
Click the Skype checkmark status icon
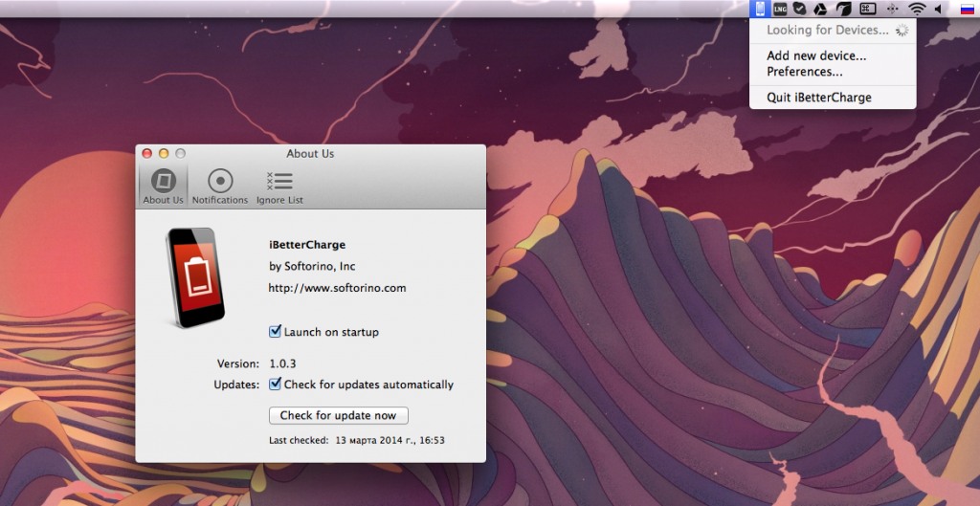coord(799,9)
